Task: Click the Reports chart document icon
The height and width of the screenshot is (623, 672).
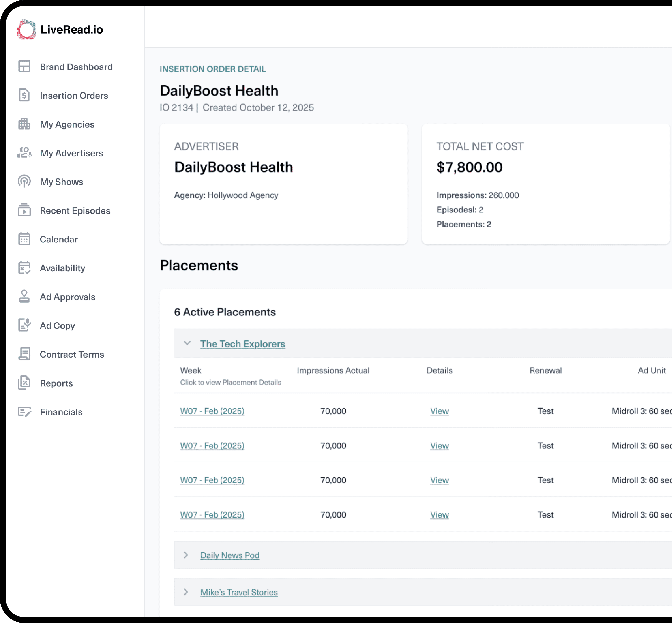Action: click(x=24, y=383)
